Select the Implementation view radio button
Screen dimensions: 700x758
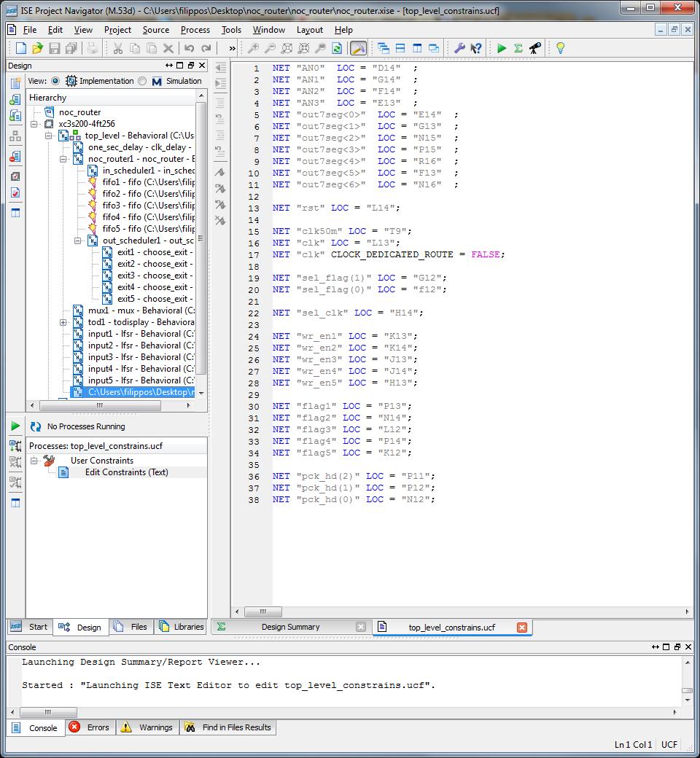pyautogui.click(x=55, y=81)
